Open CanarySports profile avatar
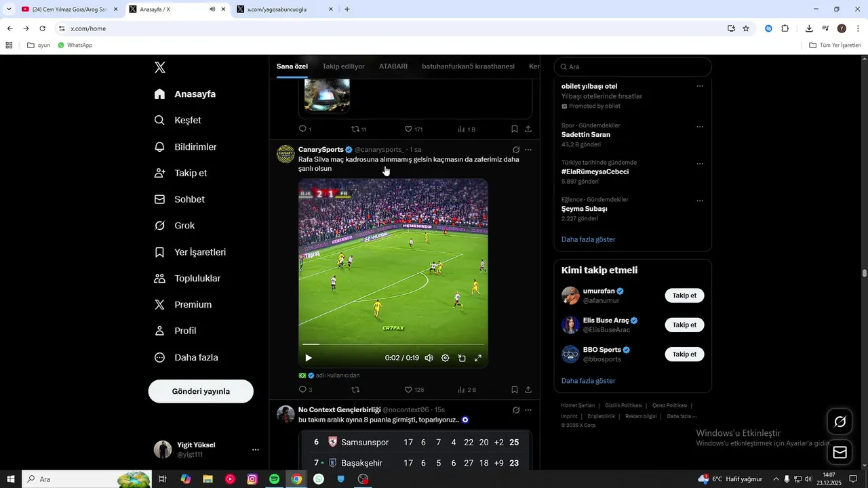The image size is (868, 488). pyautogui.click(x=285, y=154)
